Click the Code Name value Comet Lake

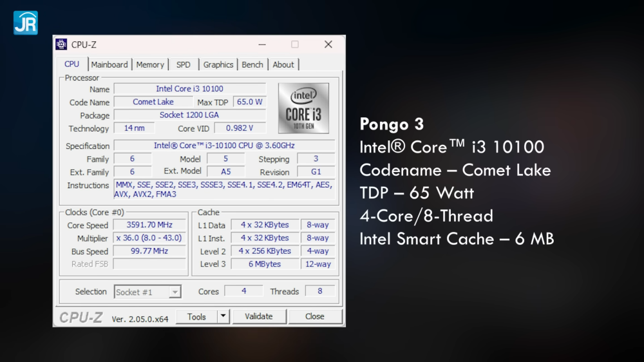pos(153,102)
